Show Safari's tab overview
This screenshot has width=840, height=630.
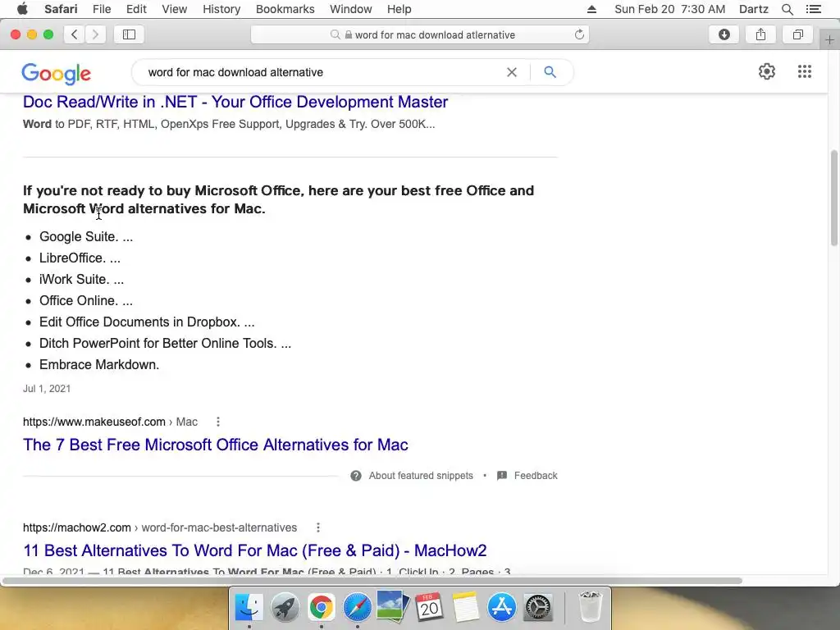[797, 34]
